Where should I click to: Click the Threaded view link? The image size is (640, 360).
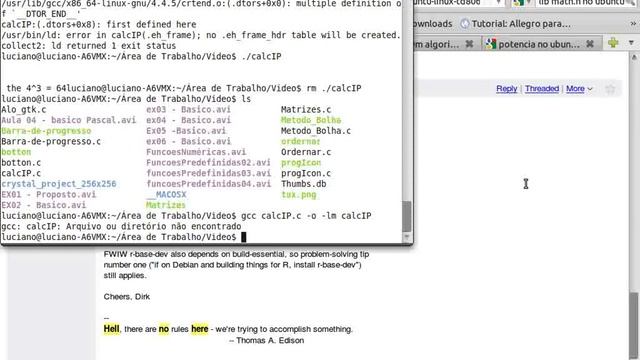tap(542, 89)
